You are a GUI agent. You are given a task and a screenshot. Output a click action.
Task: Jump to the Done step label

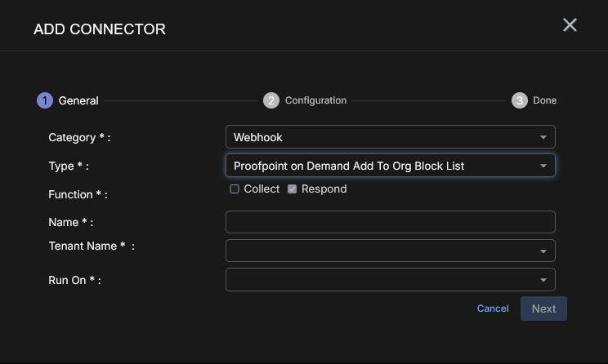(544, 100)
